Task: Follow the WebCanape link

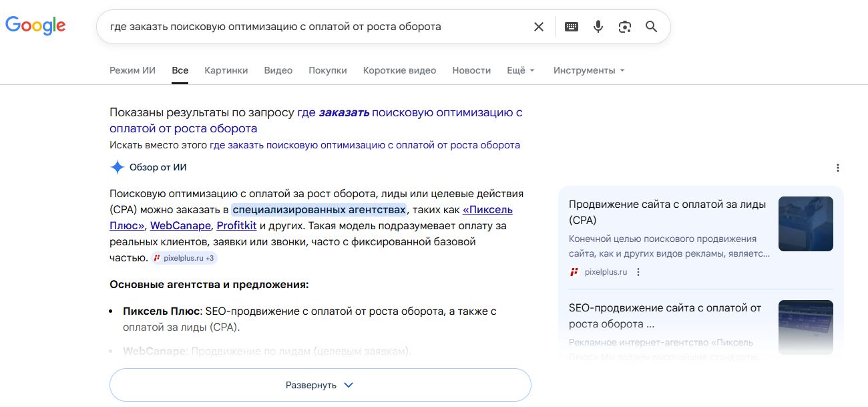Action: click(x=180, y=226)
